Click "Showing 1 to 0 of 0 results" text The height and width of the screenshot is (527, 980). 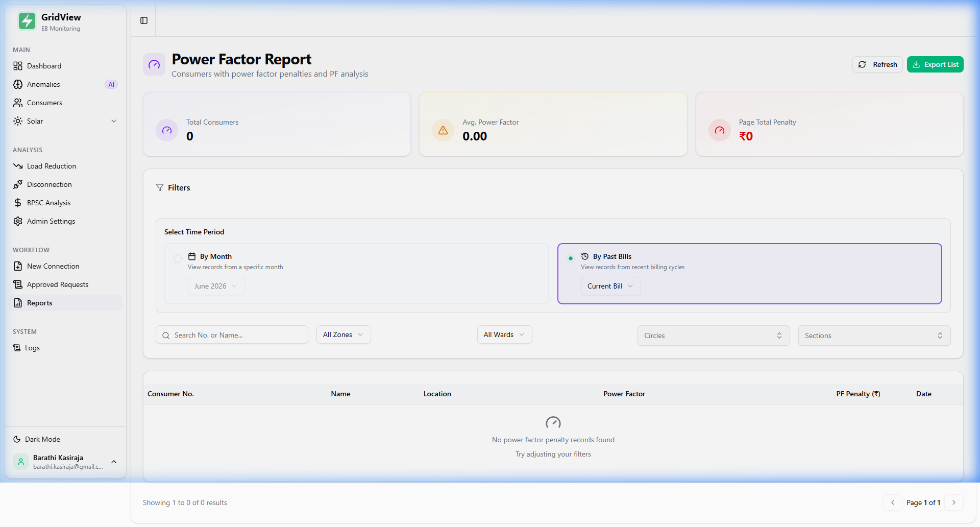click(185, 502)
